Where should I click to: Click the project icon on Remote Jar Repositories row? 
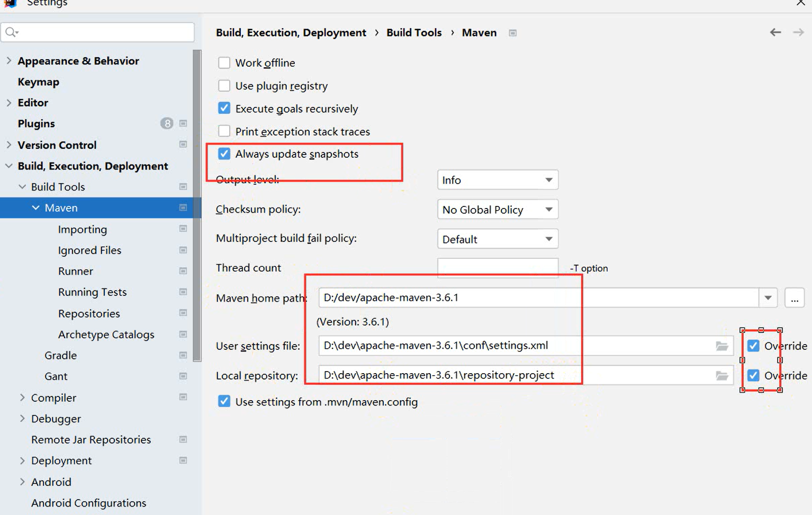coord(183,439)
